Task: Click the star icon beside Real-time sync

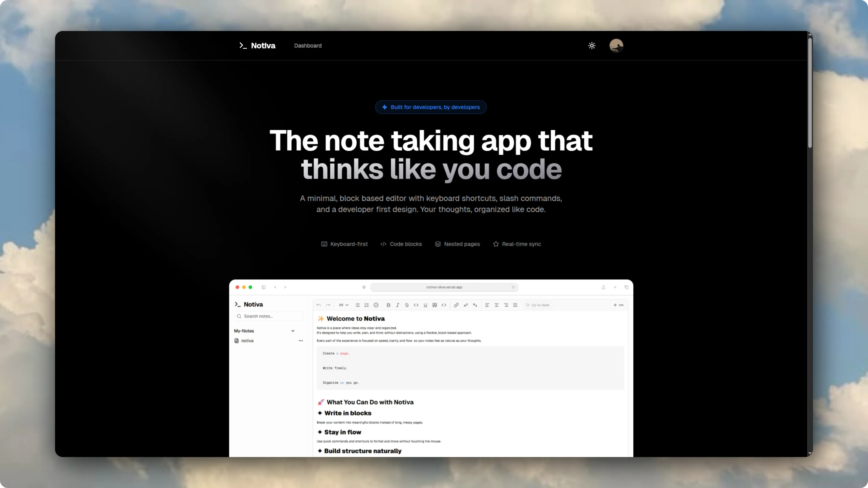Action: pyautogui.click(x=496, y=244)
